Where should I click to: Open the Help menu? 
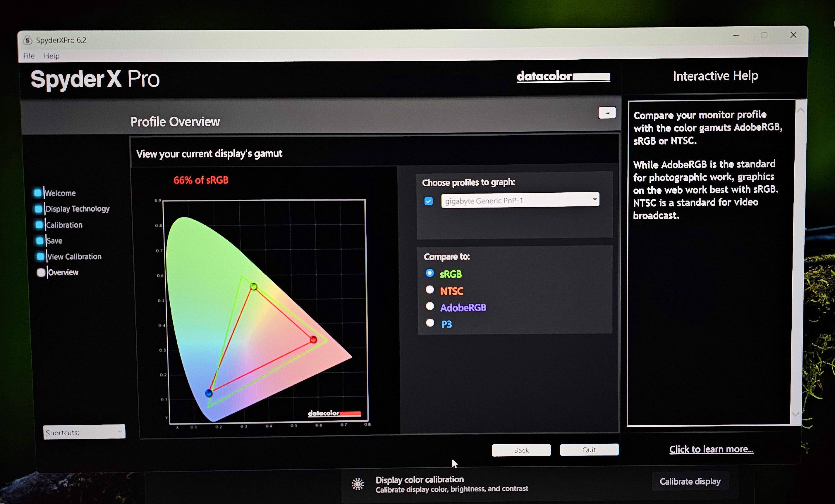51,56
